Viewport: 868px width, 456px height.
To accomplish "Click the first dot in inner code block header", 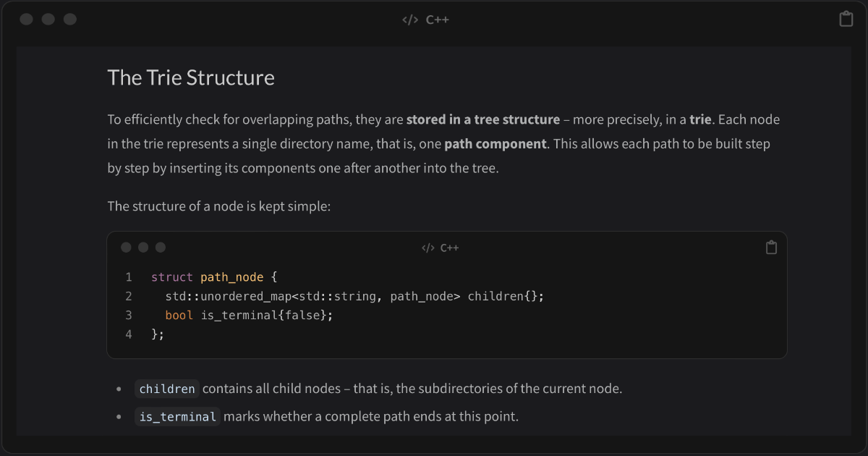I will tap(126, 248).
